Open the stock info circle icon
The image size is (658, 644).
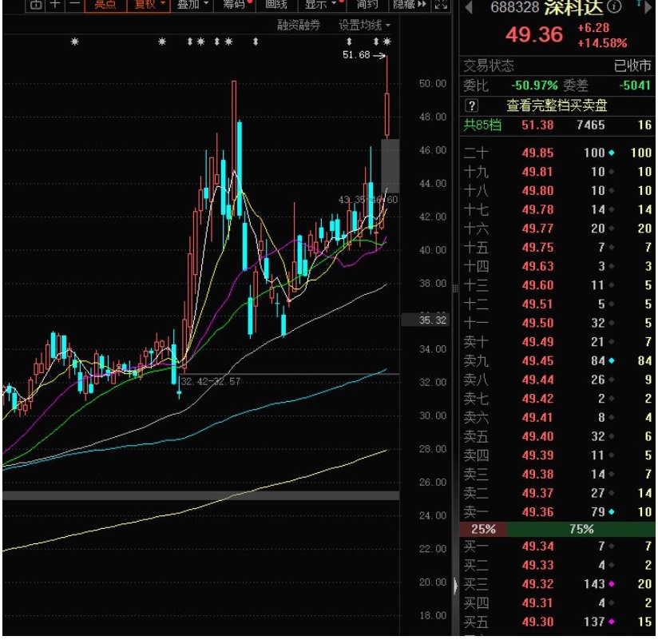(x=614, y=6)
